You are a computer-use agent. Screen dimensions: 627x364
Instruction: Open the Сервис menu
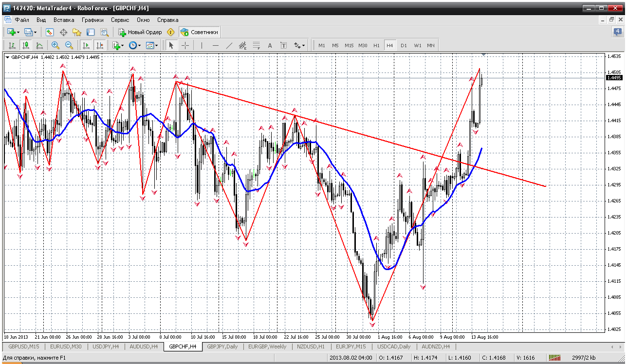coord(120,20)
